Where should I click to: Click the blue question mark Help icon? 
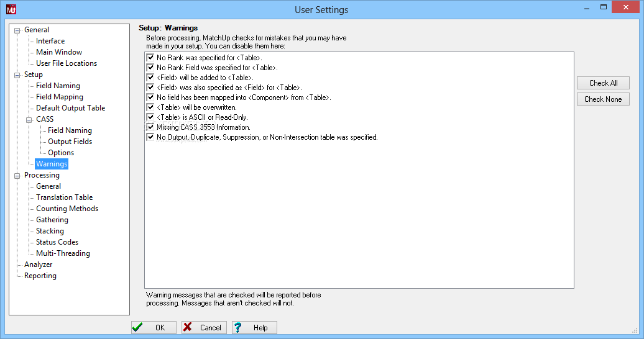pos(238,327)
